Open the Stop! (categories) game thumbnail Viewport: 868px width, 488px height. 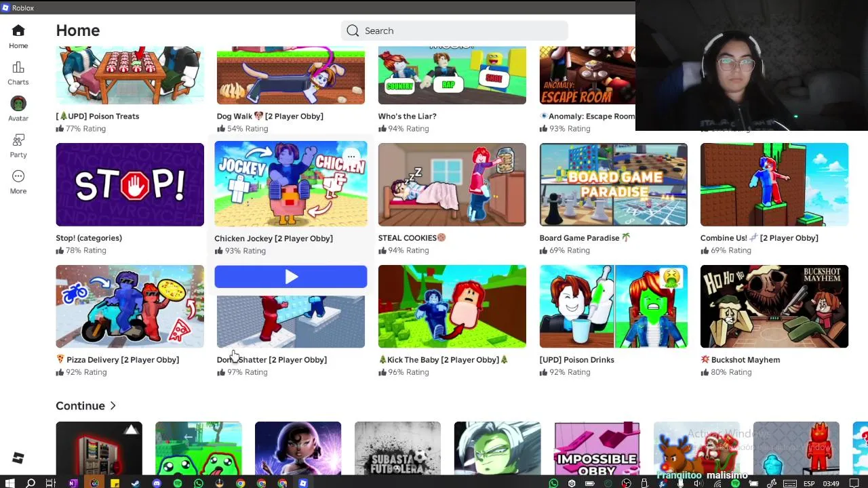[x=130, y=184]
